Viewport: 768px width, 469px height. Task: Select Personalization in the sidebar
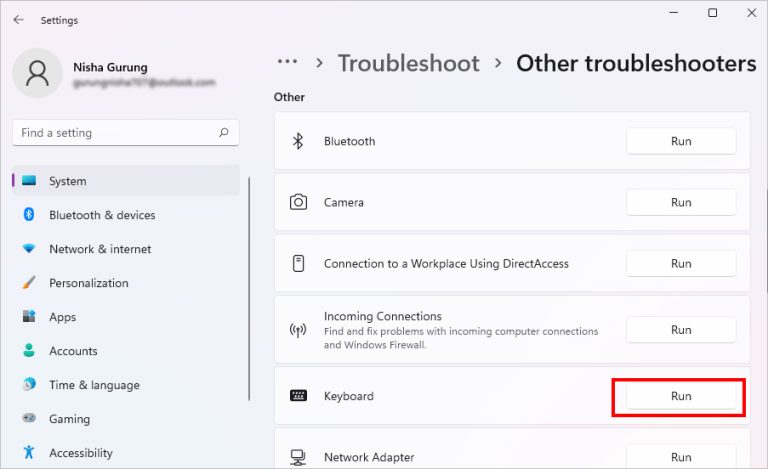[88, 283]
